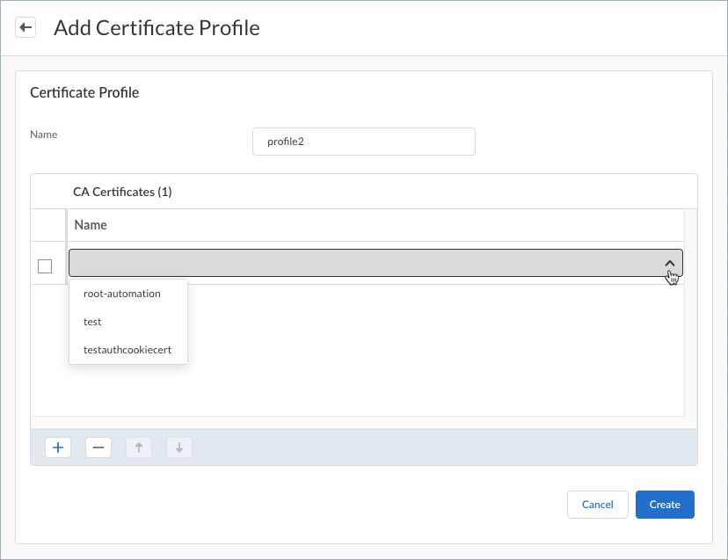728x560 pixels.
Task: Click the Name label beside the text field
Action: click(43, 135)
